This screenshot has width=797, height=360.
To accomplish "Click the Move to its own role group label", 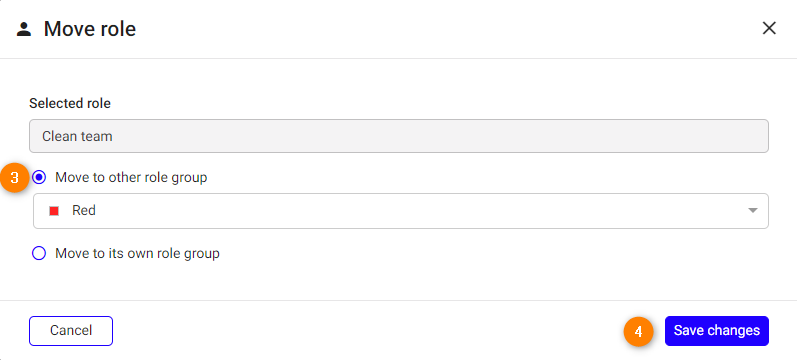I will (137, 253).
